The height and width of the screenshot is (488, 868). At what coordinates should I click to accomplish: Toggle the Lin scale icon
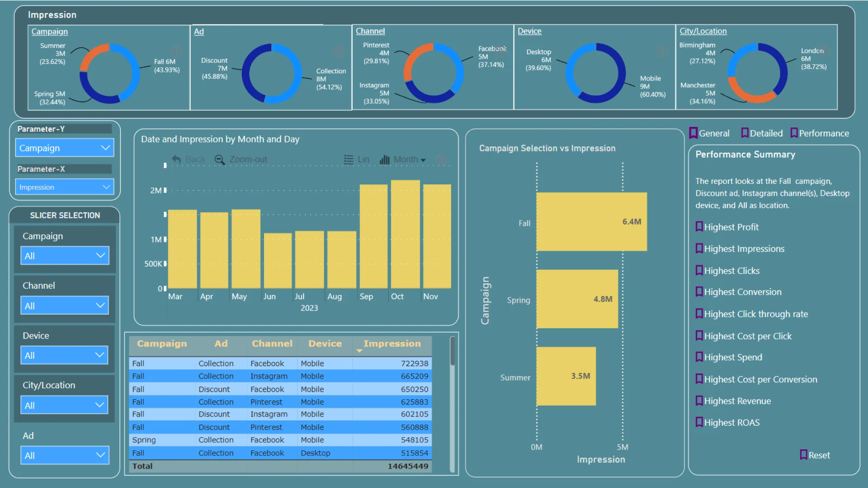tap(349, 160)
